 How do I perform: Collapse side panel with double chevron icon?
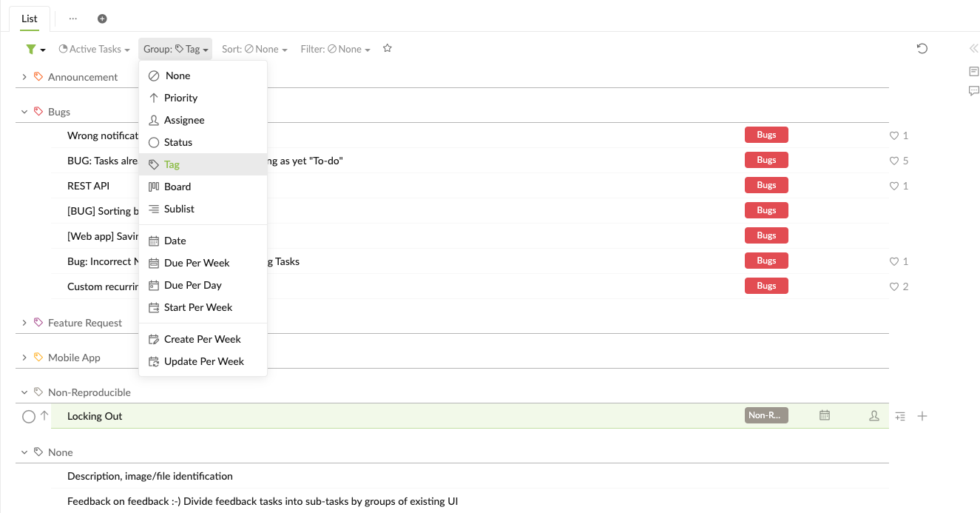coord(973,49)
